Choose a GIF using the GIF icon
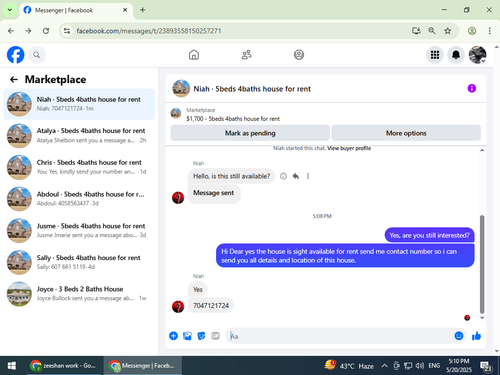The height and width of the screenshot is (375, 500). (215, 336)
